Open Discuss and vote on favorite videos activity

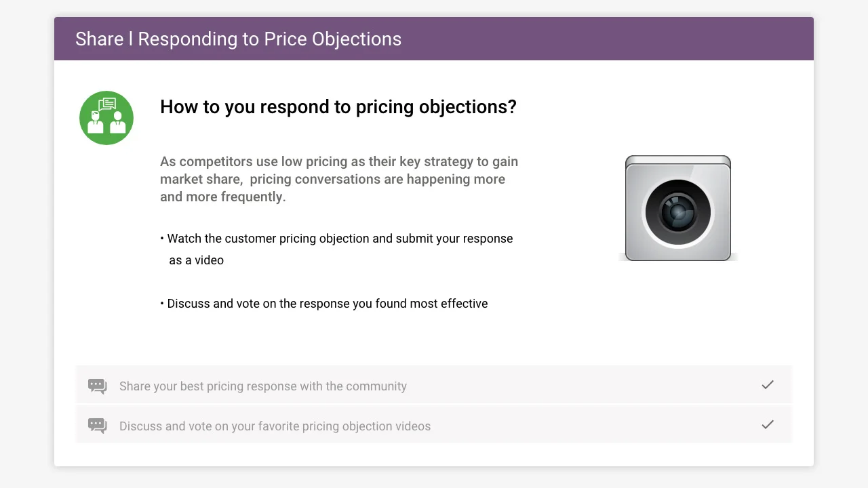pos(434,425)
